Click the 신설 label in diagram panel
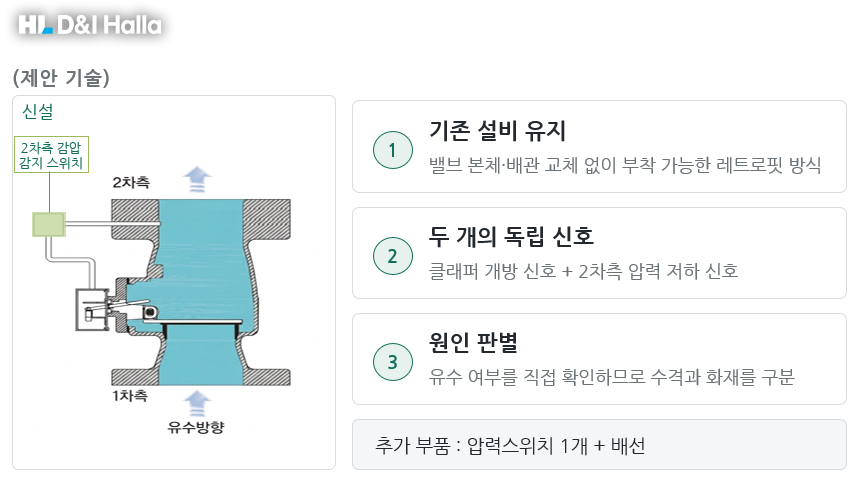 37,111
